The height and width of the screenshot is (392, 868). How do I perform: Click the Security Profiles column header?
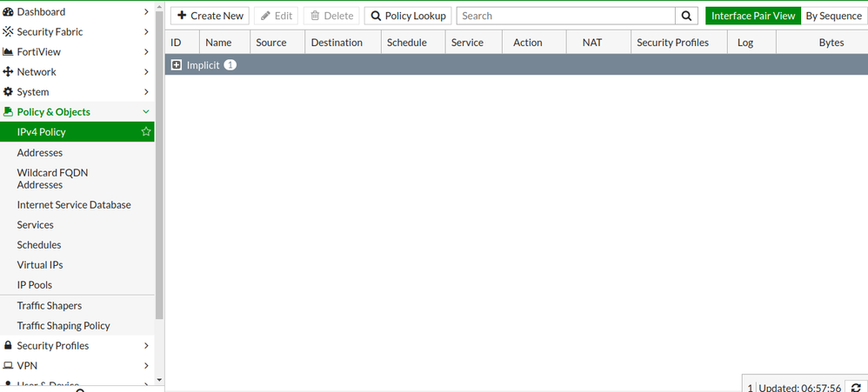pos(679,43)
